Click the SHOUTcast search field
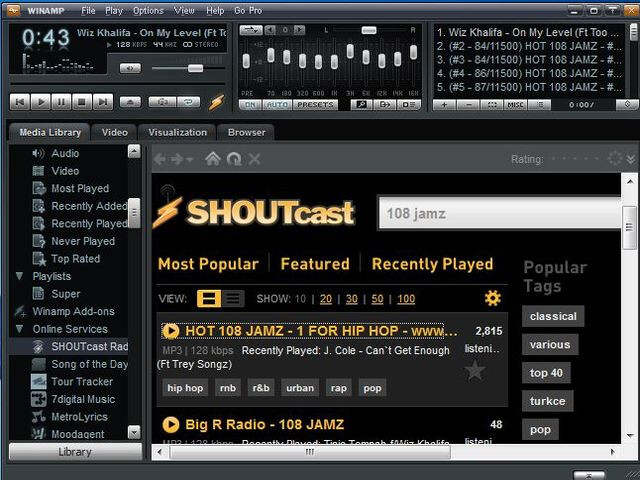 tap(500, 213)
